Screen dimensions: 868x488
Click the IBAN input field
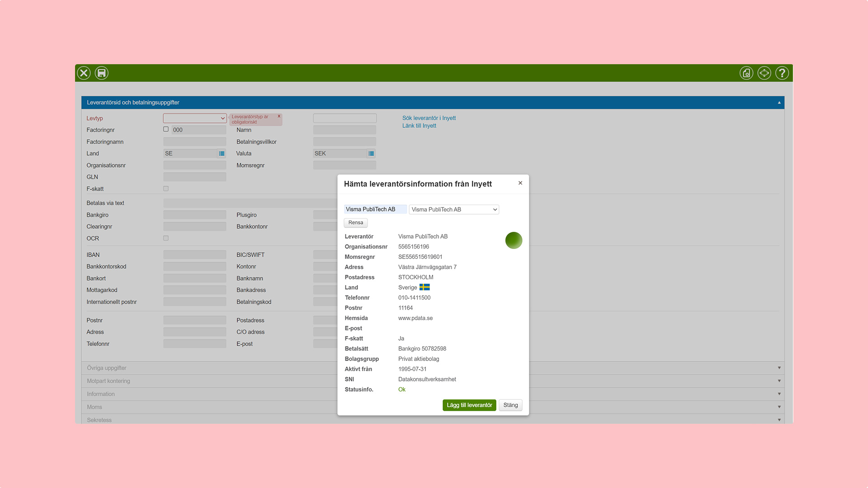195,255
